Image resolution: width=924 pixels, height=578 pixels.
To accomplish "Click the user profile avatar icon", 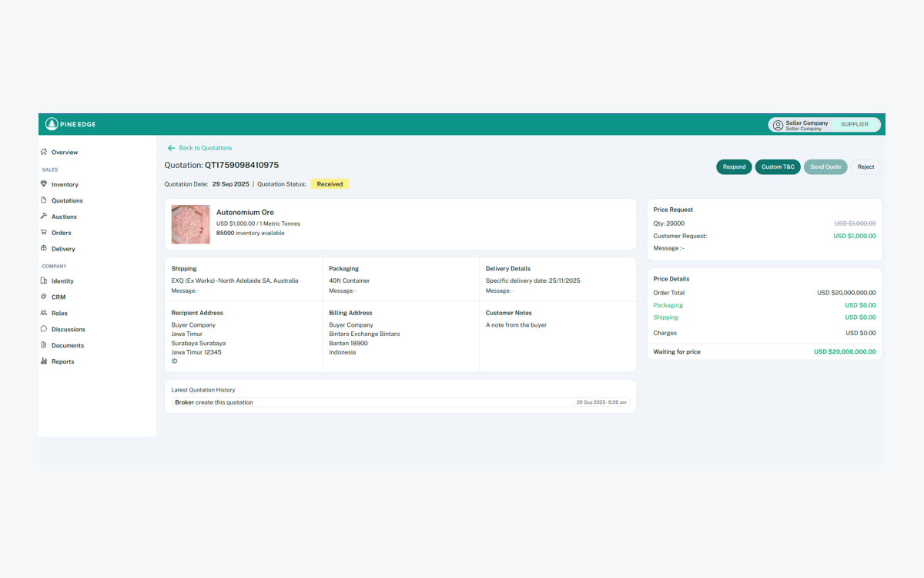I will (778, 125).
